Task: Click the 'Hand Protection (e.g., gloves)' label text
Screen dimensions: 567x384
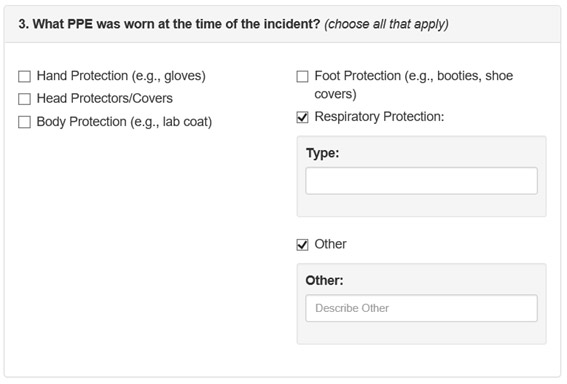Action: tap(121, 76)
